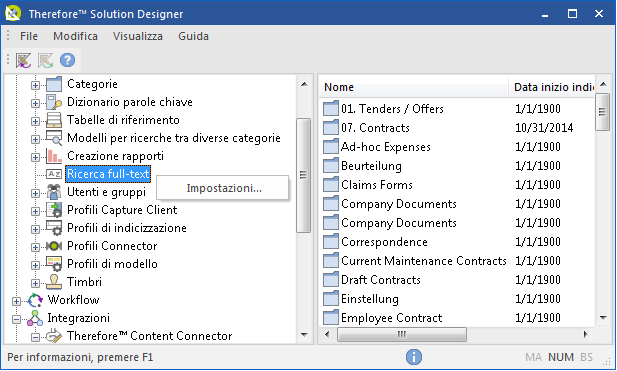
Task: Click the Profili Connector icon
Action: click(54, 246)
